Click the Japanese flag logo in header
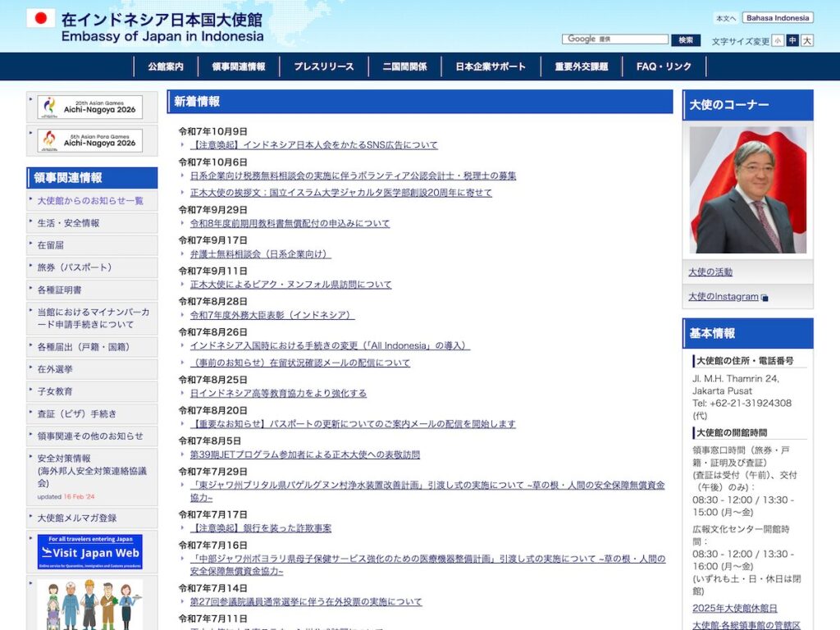Viewport: 840px width, 630px height. point(41,18)
